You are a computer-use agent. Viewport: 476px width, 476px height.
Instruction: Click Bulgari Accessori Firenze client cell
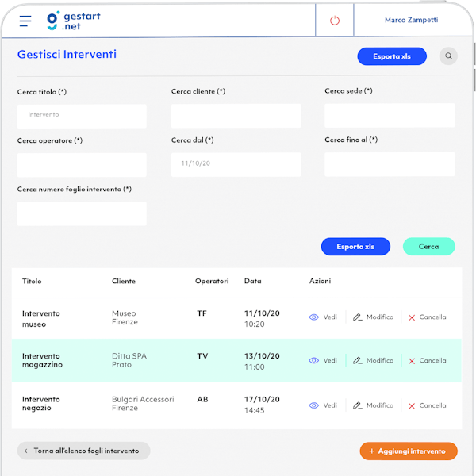(x=143, y=404)
